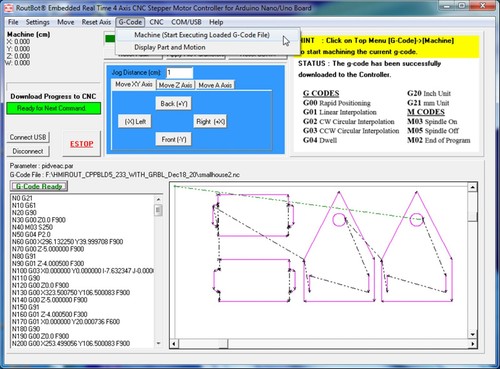
Task: Choose Display Part and Motion
Action: click(207, 47)
